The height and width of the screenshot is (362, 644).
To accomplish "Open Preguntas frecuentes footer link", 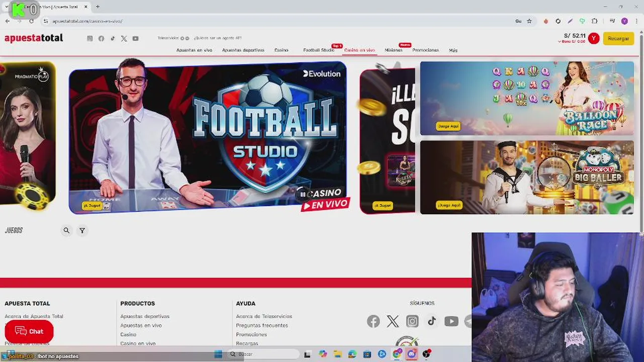I will coord(262,325).
